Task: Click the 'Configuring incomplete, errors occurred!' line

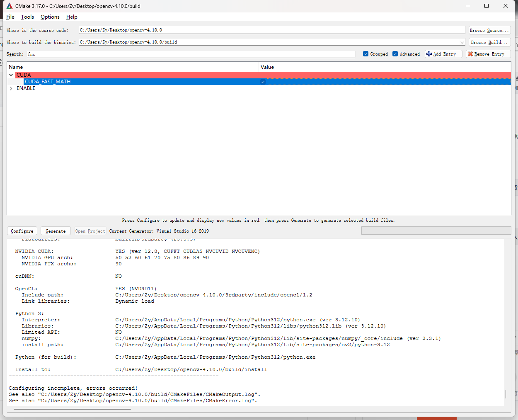Action: [73, 388]
